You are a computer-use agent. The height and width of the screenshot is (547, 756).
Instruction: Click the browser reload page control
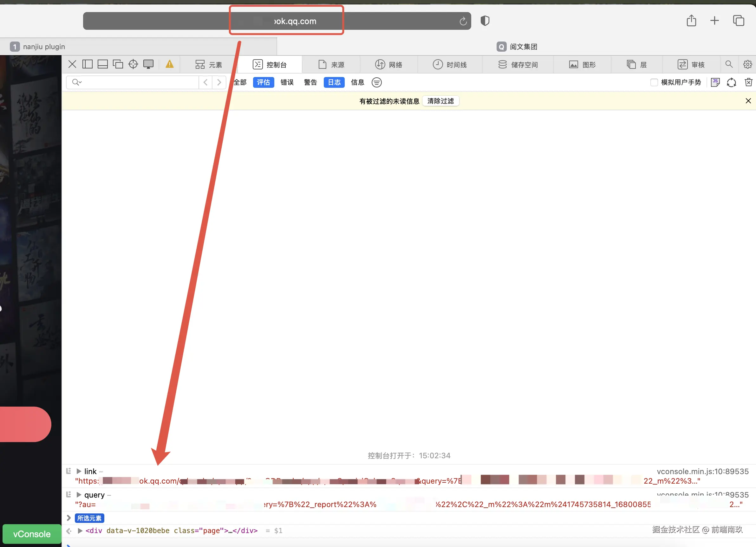(463, 21)
